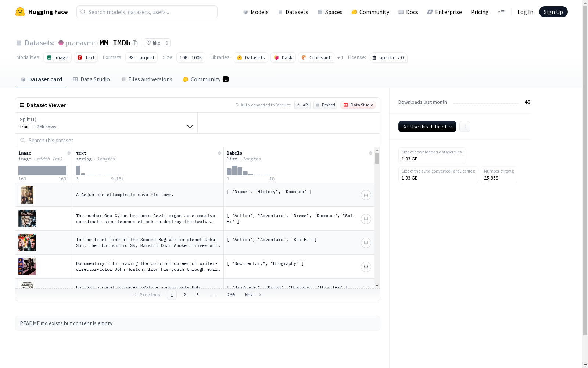Screen dimensions: 588x368
Task: Open Docs
Action: pyautogui.click(x=408, y=12)
